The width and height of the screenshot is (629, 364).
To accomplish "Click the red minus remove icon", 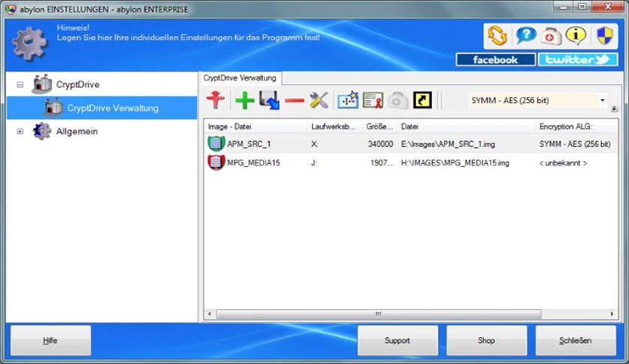I will (x=294, y=101).
